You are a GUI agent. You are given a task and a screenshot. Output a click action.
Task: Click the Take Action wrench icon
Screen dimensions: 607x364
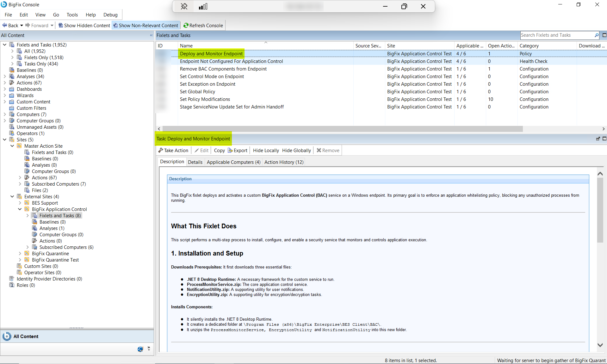(x=161, y=150)
